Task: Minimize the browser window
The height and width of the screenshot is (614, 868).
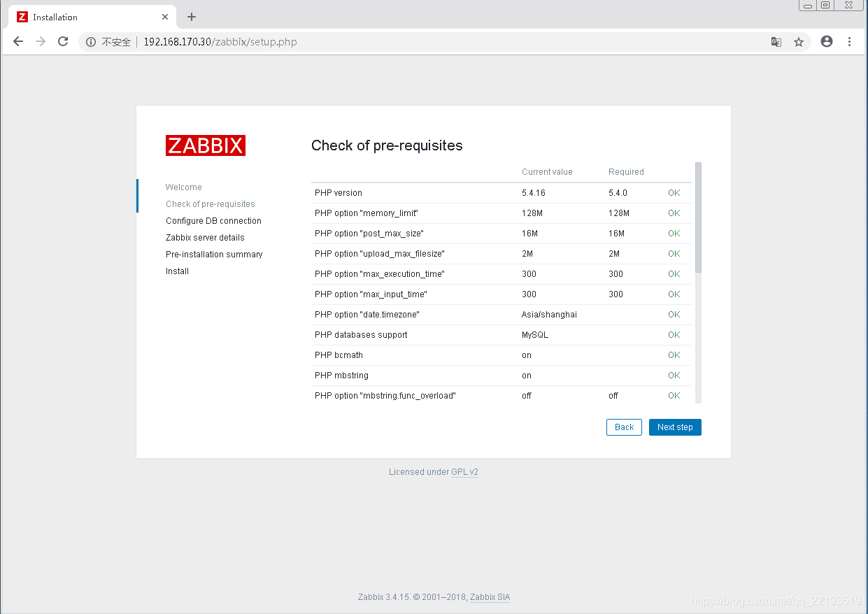Action: [808, 6]
